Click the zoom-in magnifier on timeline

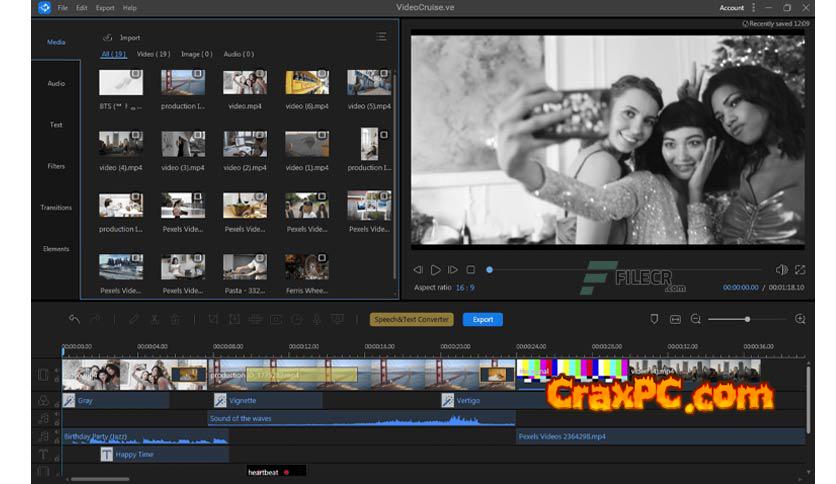tap(799, 319)
